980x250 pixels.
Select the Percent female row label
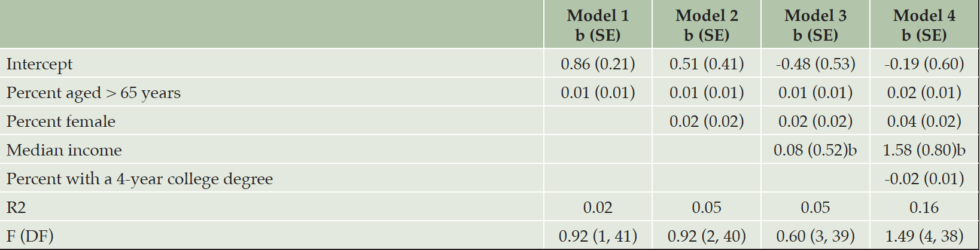click(x=61, y=121)
